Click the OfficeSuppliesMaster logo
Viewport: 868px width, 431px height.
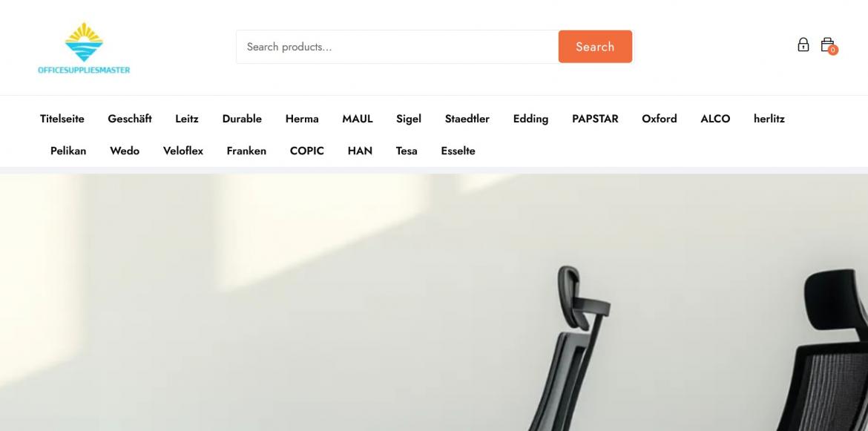(84, 48)
